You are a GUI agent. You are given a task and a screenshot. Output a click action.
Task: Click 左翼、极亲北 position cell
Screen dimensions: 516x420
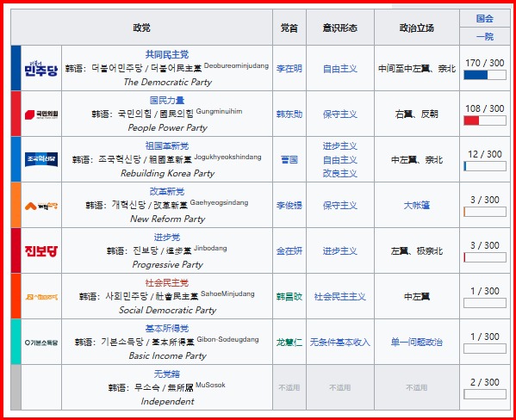[x=417, y=251]
